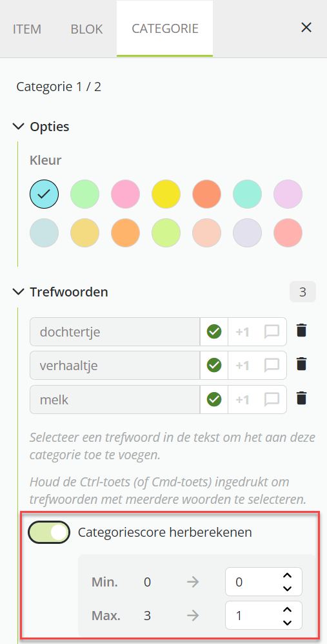
Task: Toggle Categoriescore herberekenen switch off
Action: coord(49,532)
